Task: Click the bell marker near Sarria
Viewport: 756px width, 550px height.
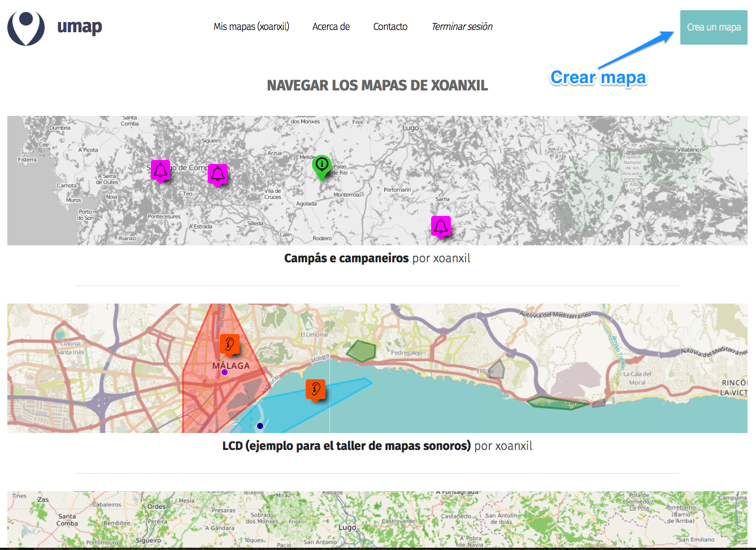Action: pos(441,226)
